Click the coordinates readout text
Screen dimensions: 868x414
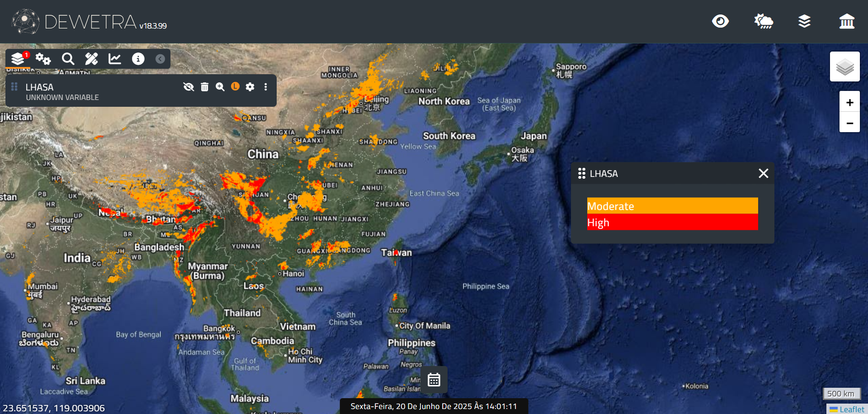[54, 408]
